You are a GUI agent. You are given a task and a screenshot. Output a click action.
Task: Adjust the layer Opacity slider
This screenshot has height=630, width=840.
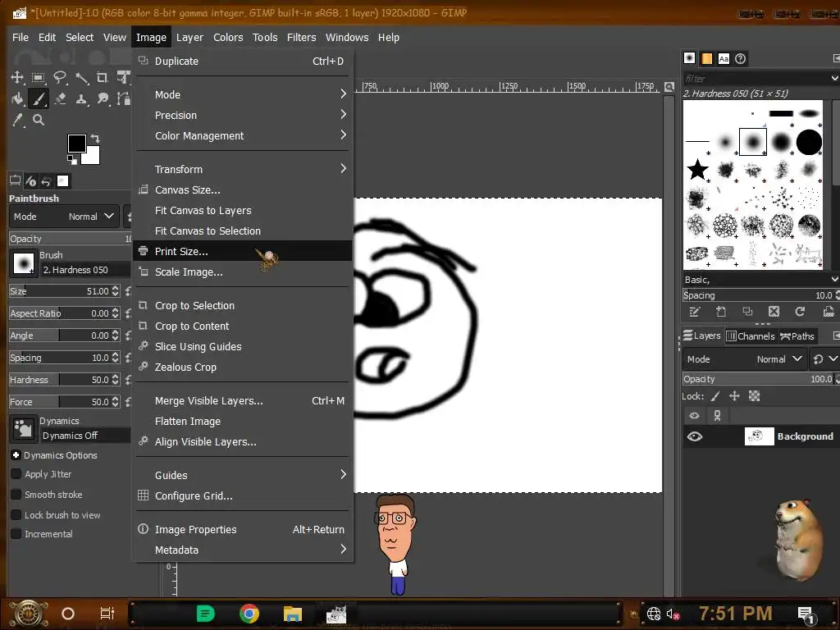(757, 379)
